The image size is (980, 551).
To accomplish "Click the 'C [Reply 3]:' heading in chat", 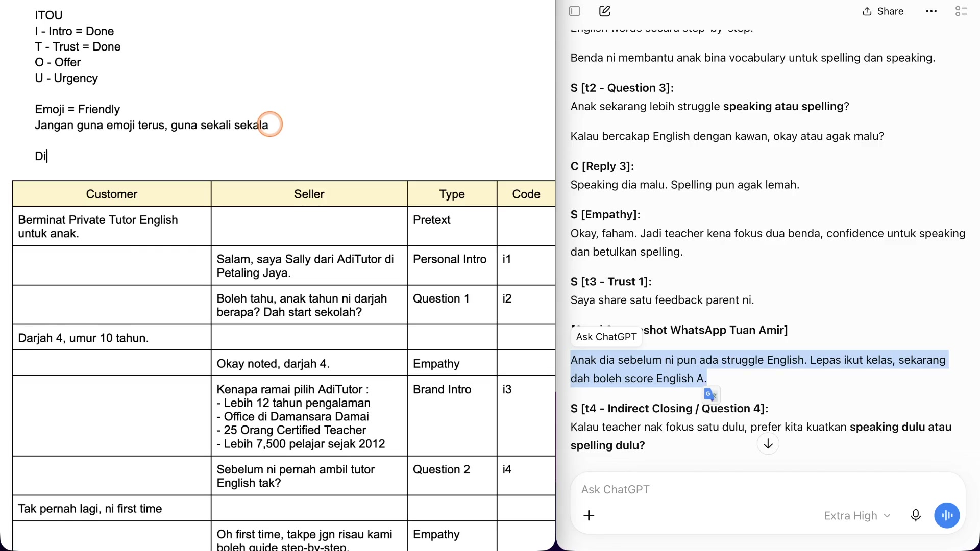I will click(x=602, y=166).
